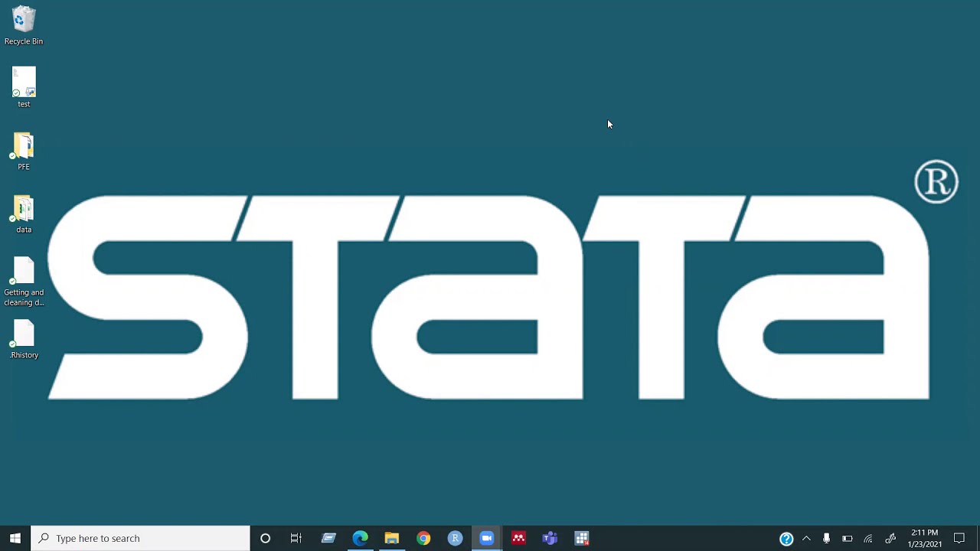Open File Explorer from the taskbar
Screen dimensions: 980x551
pyautogui.click(x=391, y=538)
